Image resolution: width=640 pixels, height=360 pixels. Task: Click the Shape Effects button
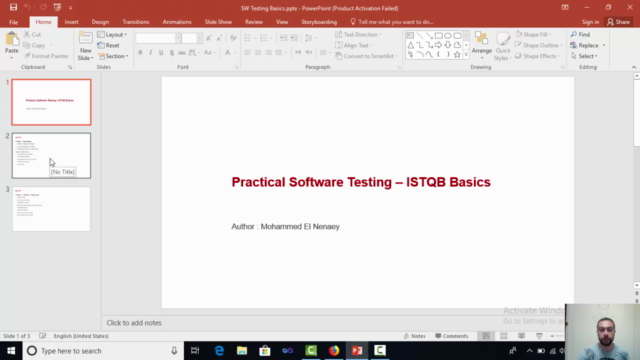pos(537,56)
